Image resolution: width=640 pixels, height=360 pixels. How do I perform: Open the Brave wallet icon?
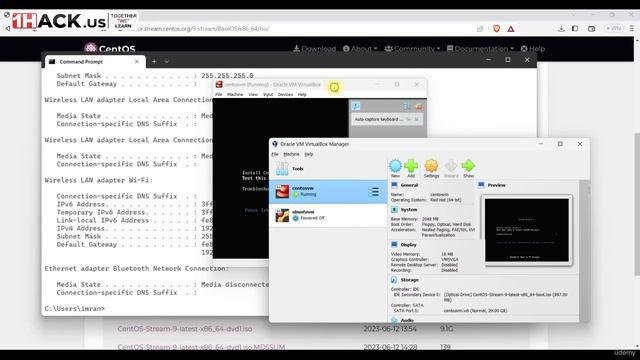point(591,29)
